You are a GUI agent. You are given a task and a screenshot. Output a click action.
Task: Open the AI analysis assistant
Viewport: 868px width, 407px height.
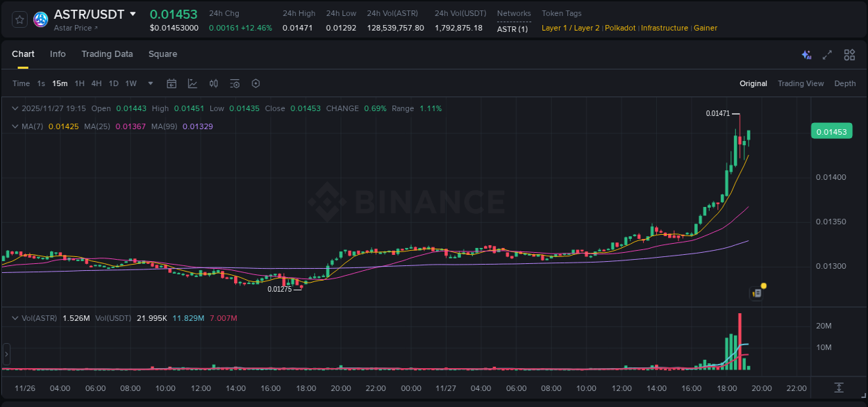point(806,54)
